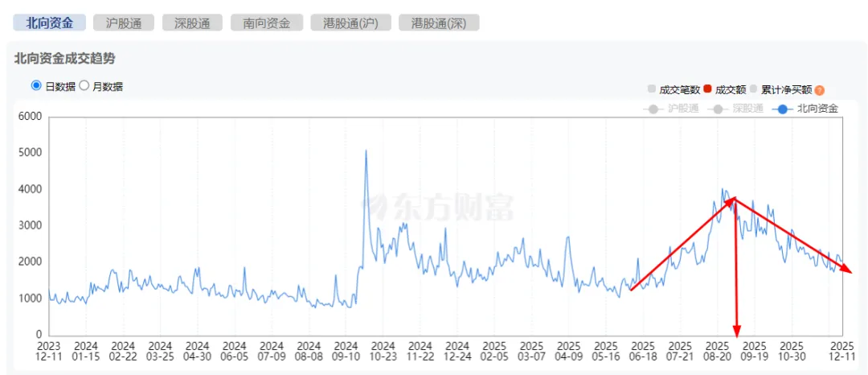Screen dimensions: 868x375
Task: Click the red 成交额 color swatch
Action: click(707, 89)
